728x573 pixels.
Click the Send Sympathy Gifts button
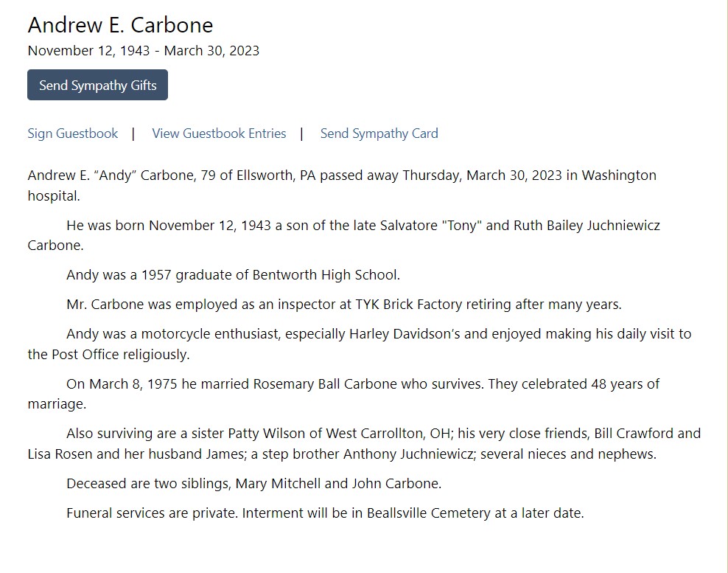click(x=97, y=85)
